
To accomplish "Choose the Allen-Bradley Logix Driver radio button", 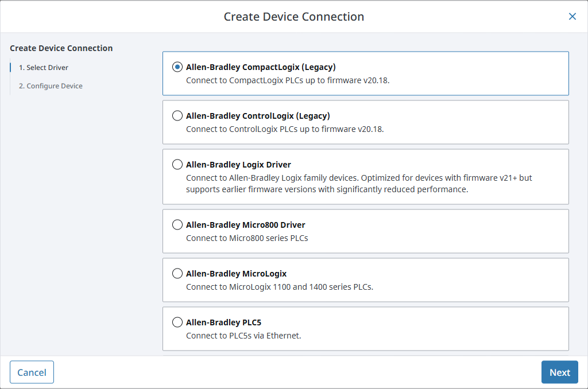I will click(177, 165).
